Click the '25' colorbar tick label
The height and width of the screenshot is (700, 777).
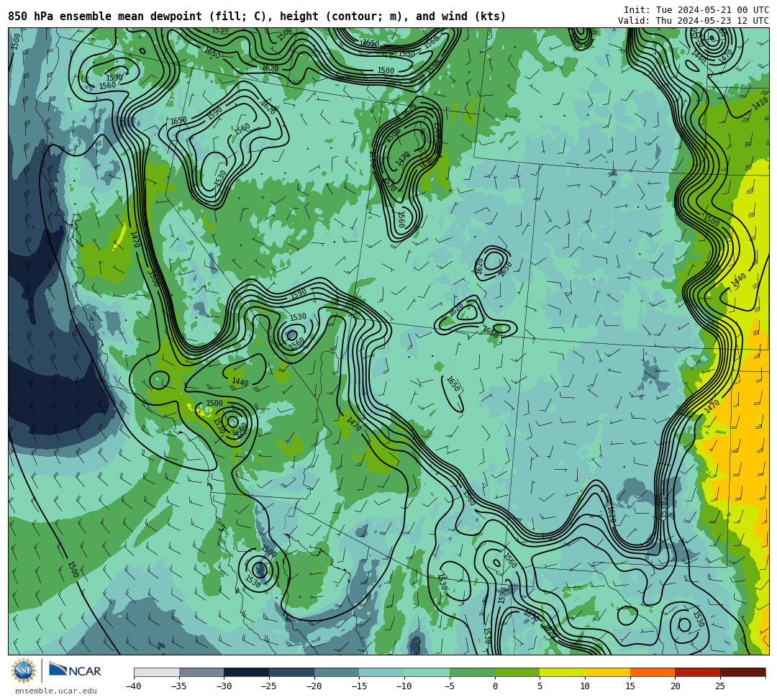click(x=720, y=686)
